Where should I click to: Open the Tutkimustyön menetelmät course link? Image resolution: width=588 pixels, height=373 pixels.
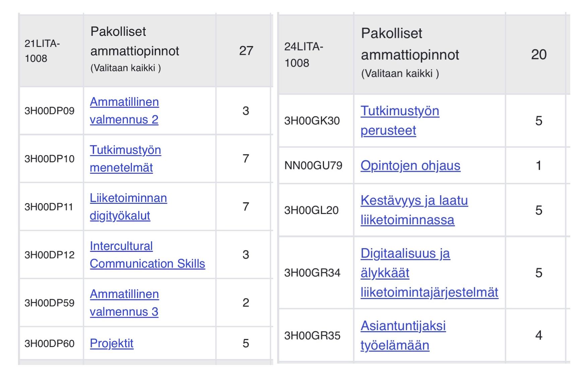[x=125, y=158]
